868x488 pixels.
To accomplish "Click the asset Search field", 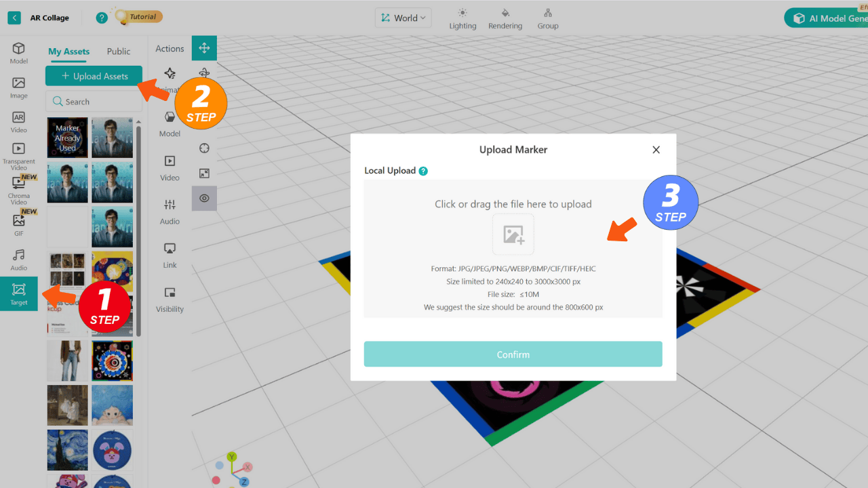I will point(94,102).
